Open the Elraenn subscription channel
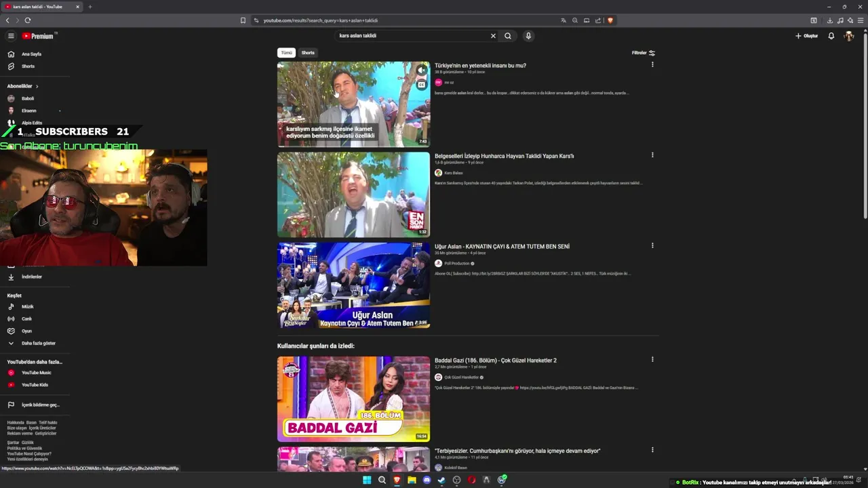The image size is (868, 488). 28,110
